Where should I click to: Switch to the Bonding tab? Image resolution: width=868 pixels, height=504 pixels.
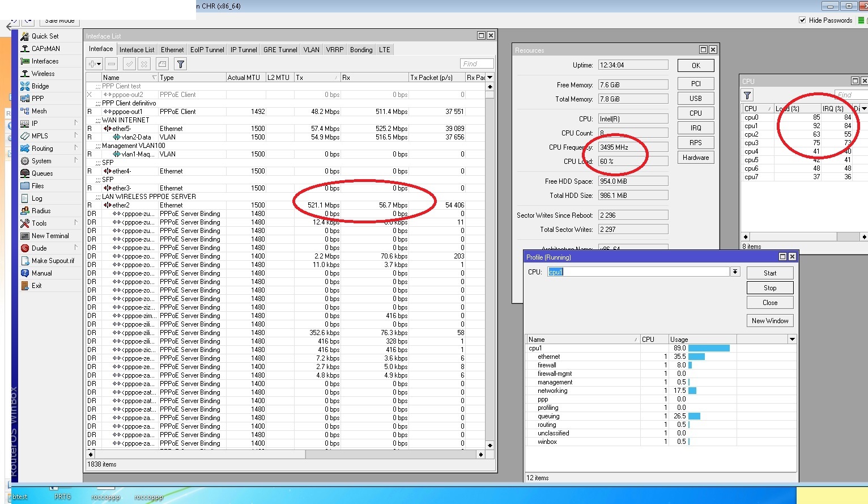click(361, 50)
